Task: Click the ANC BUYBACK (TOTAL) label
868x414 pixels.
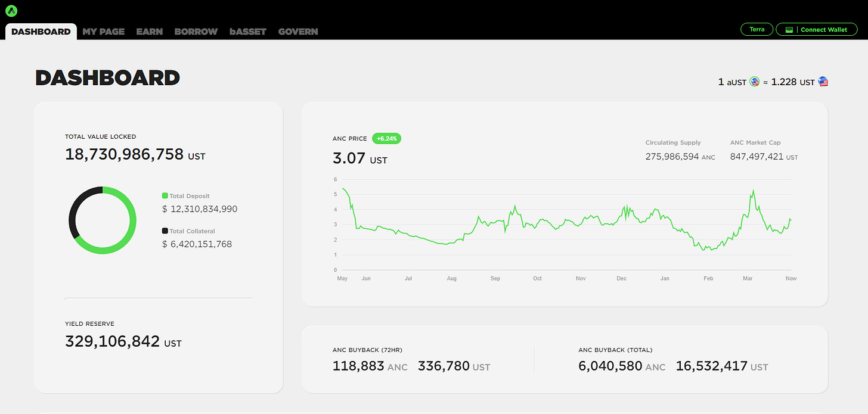Action: click(x=615, y=350)
